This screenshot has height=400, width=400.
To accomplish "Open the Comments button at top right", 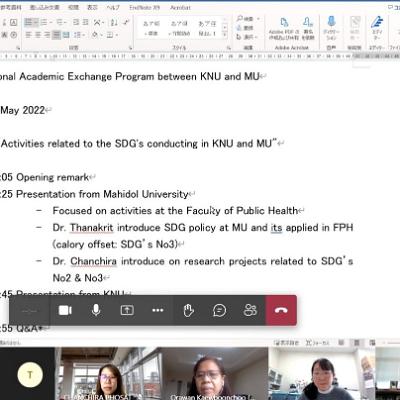I will [393, 7].
